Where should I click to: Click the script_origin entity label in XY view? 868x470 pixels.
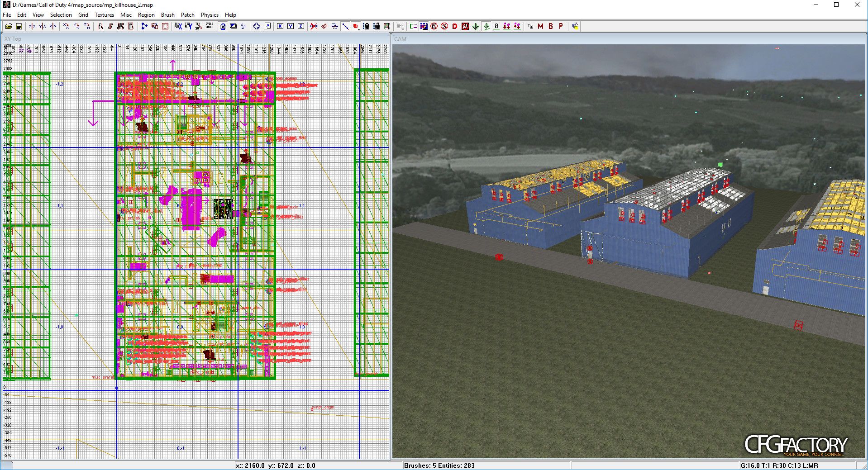[x=323, y=407]
